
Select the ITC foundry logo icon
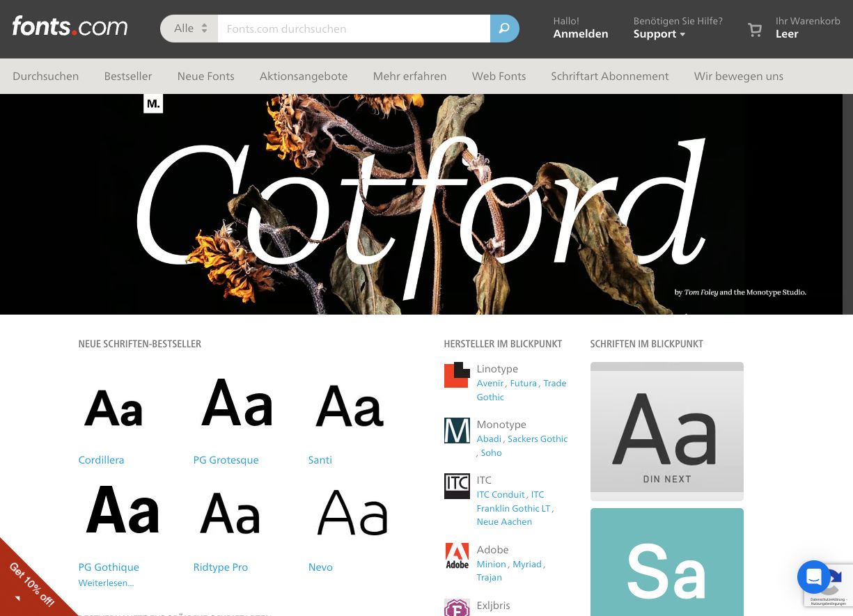457,486
